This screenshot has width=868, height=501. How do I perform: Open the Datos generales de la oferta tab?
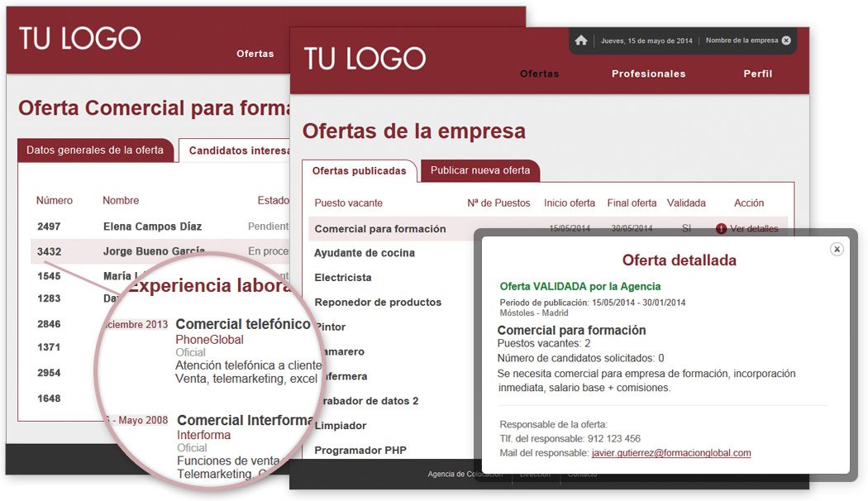point(95,150)
